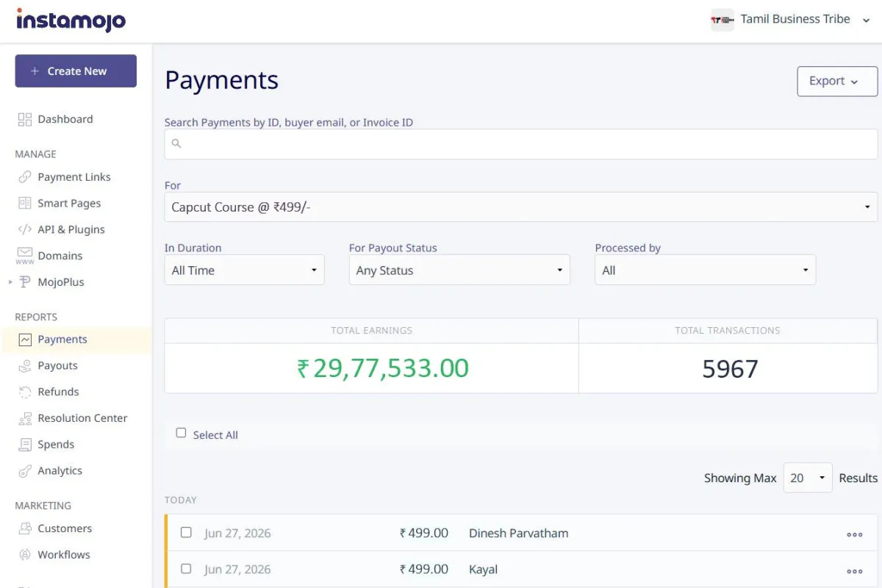Click the Analytics icon
This screenshot has width=882, height=588.
click(25, 471)
